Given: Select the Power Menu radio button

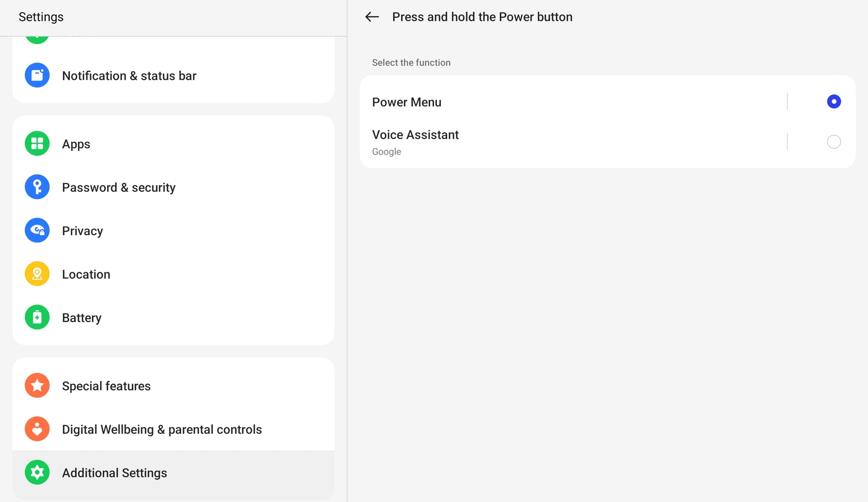Looking at the screenshot, I should click(x=834, y=101).
